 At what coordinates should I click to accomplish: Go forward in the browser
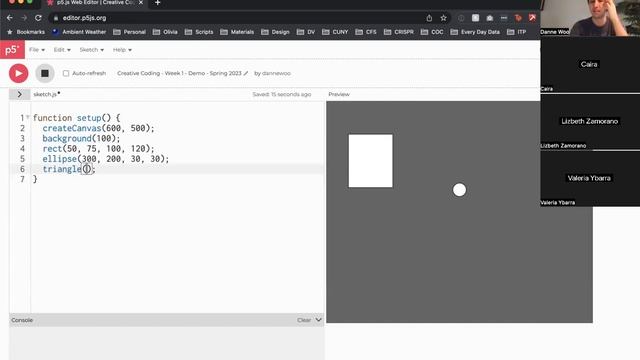(x=24, y=18)
